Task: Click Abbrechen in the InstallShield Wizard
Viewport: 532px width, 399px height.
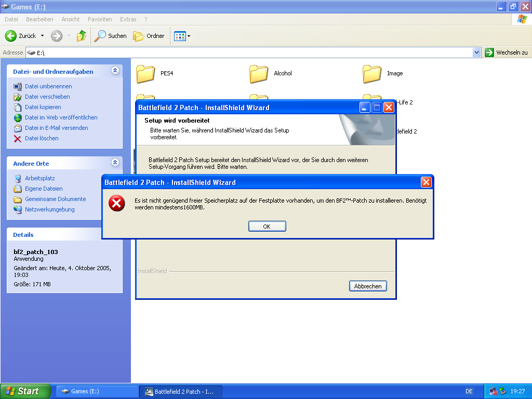Action: 368,286
